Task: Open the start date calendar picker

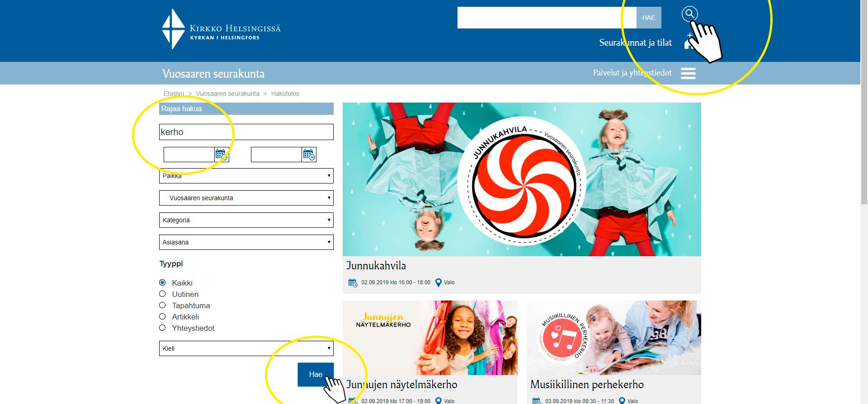Action: point(221,155)
